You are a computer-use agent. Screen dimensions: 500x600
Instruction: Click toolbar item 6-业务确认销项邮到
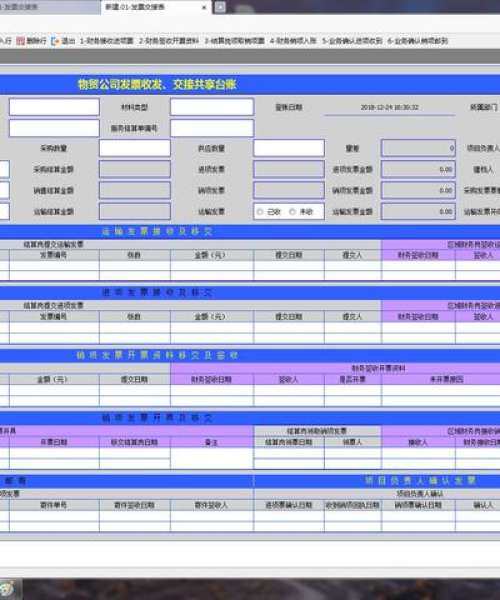[418, 41]
